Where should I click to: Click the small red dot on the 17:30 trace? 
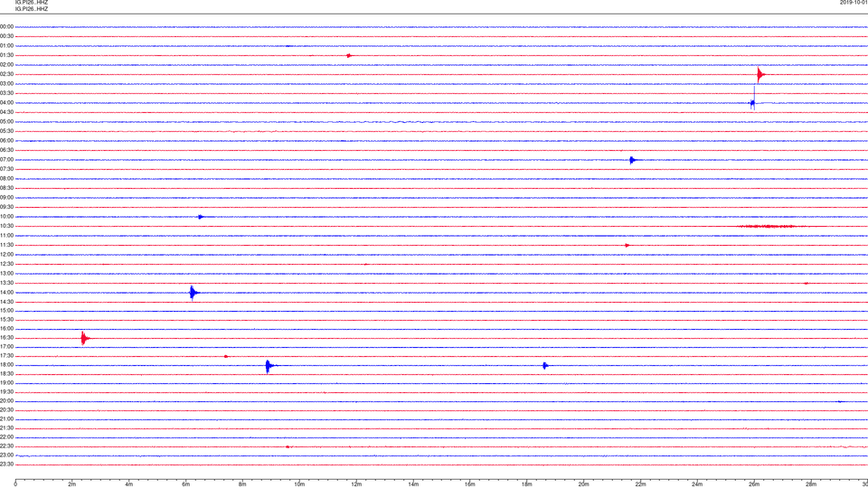(226, 356)
